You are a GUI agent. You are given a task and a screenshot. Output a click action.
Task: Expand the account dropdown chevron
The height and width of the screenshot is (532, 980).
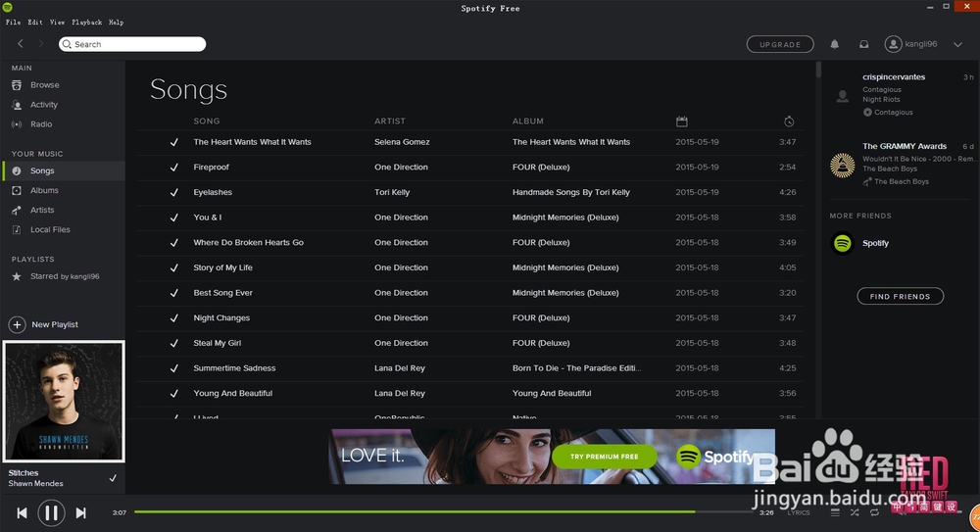coord(957,44)
